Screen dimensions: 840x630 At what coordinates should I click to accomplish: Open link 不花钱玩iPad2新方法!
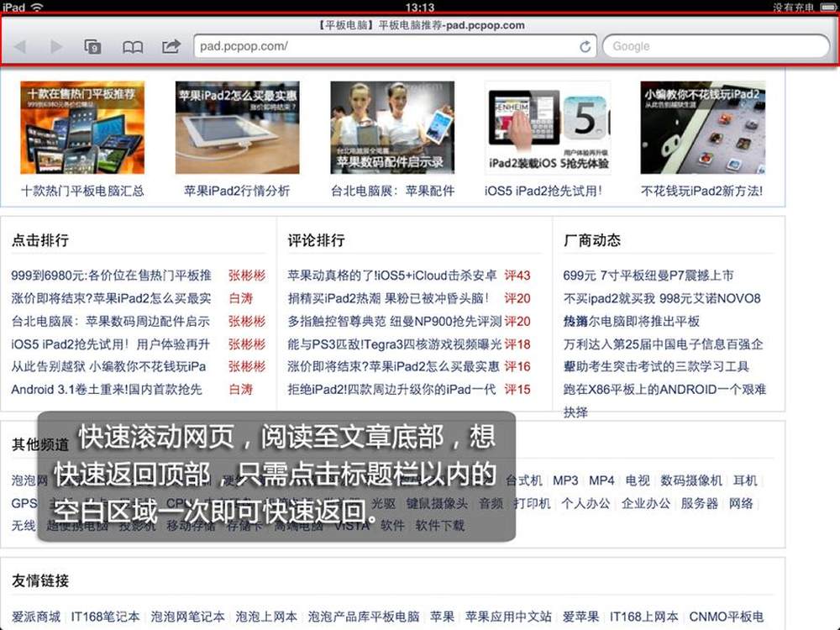[701, 191]
